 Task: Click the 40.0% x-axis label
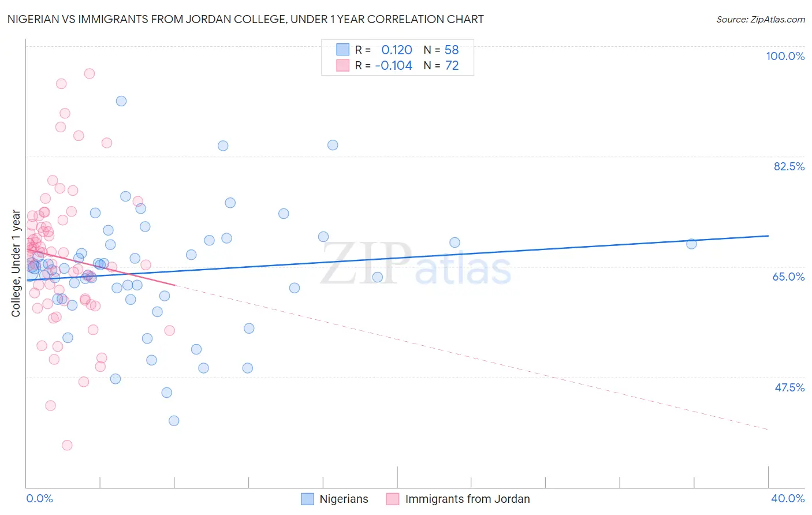click(787, 498)
